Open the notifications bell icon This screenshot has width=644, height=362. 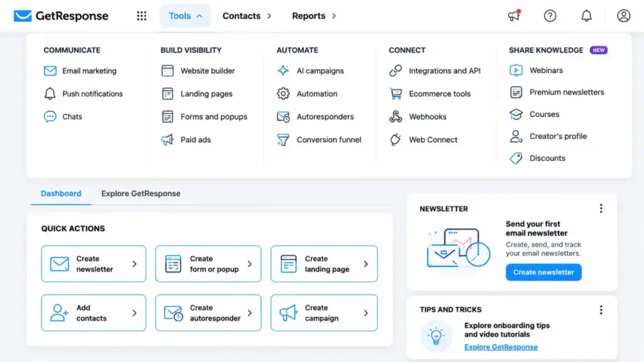(x=586, y=16)
